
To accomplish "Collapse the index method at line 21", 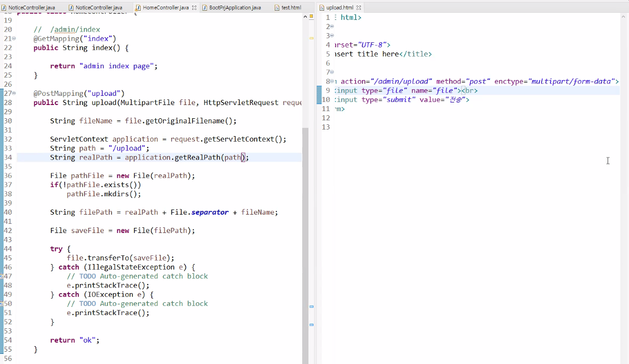I will (14, 39).
